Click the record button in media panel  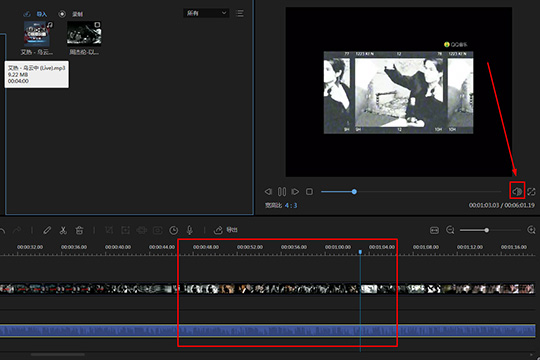pos(71,14)
